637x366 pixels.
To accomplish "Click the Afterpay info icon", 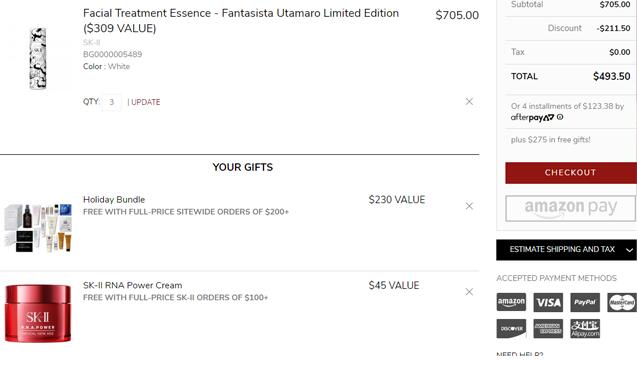I will tap(560, 117).
